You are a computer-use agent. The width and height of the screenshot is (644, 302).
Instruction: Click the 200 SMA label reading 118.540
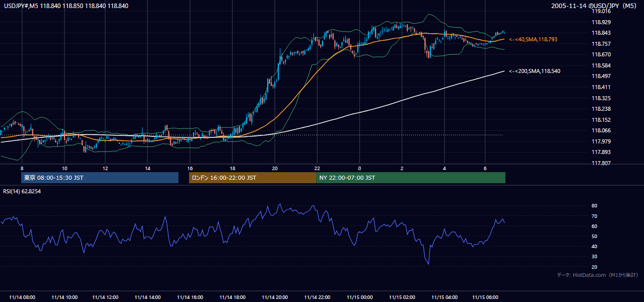pos(535,71)
